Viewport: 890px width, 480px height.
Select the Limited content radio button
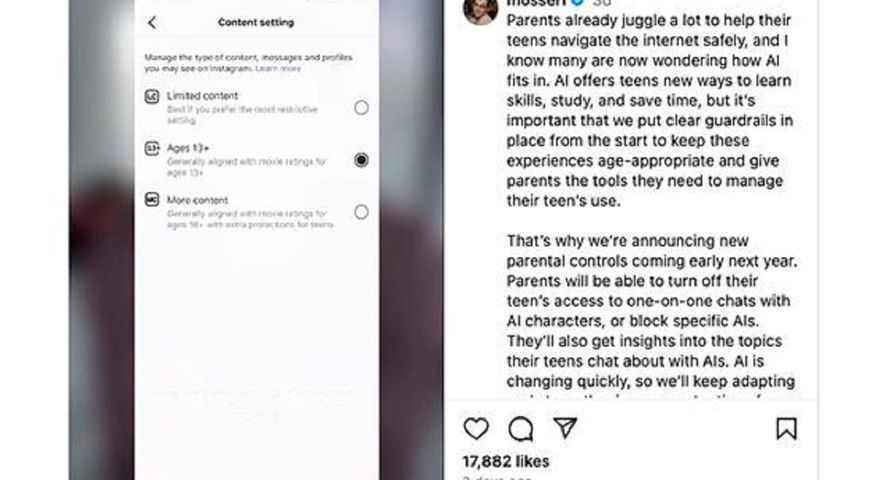361,108
